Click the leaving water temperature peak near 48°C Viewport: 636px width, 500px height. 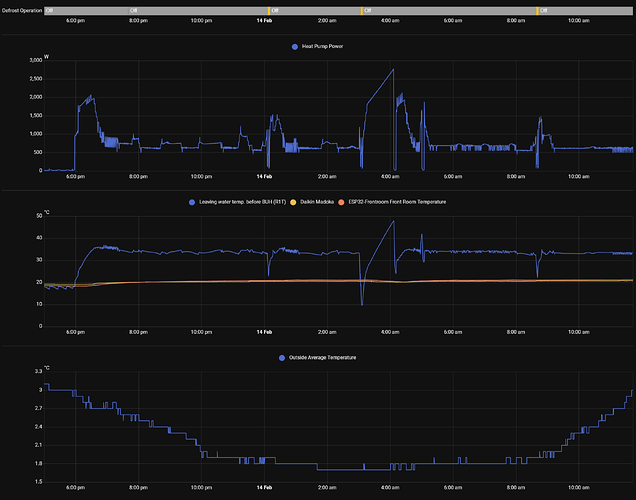tap(393, 221)
